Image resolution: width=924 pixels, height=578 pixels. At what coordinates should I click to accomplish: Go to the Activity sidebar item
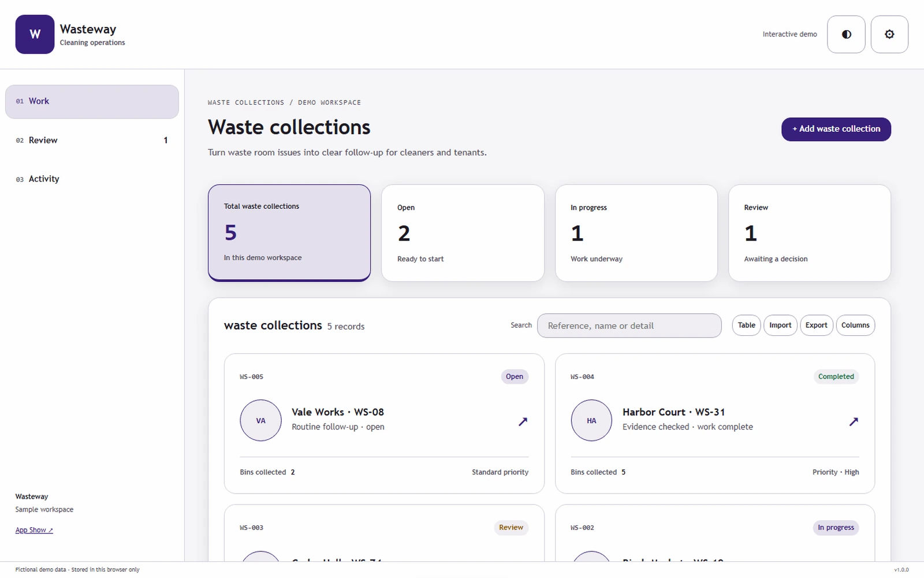point(92,179)
